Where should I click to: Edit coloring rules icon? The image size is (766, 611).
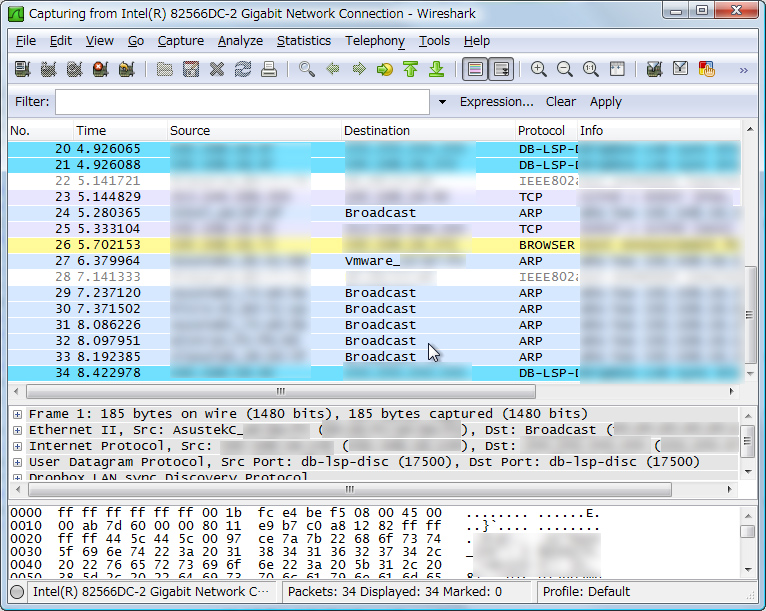706,69
